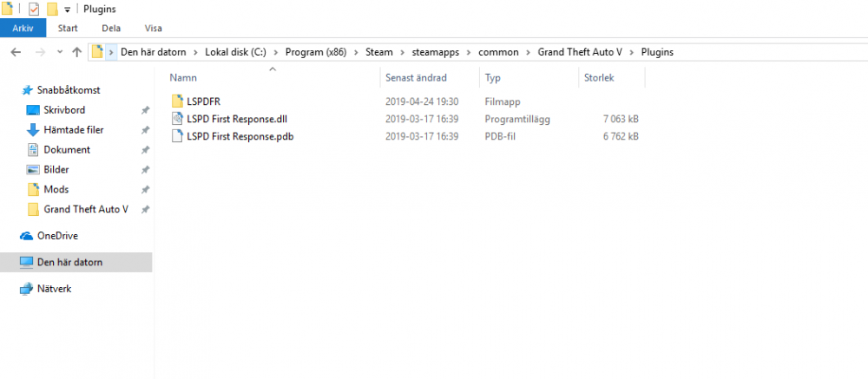Click Plugins in the address path
This screenshot has width=868, height=379.
tap(657, 53)
